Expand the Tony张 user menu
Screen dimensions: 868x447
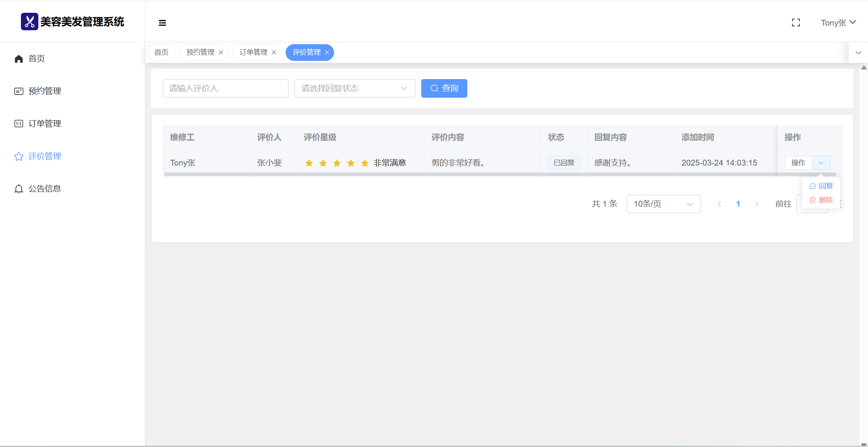(x=838, y=23)
